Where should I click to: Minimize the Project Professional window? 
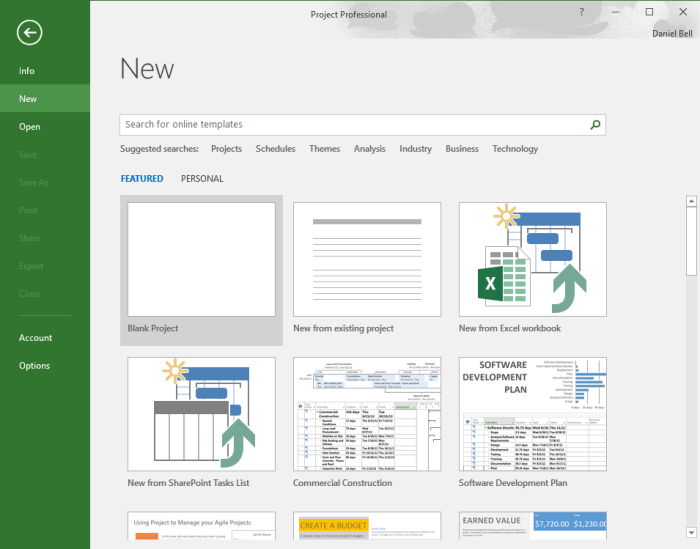pos(616,12)
